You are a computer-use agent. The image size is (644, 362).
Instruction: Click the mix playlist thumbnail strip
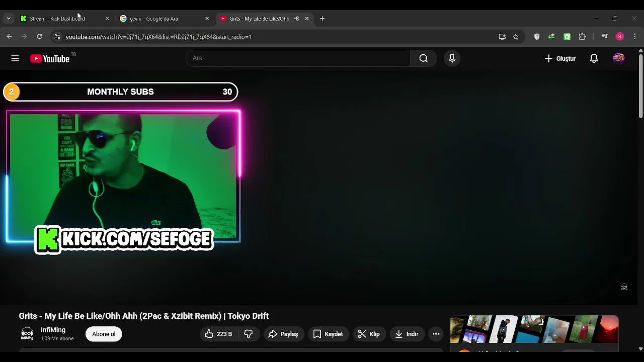pyautogui.click(x=534, y=329)
